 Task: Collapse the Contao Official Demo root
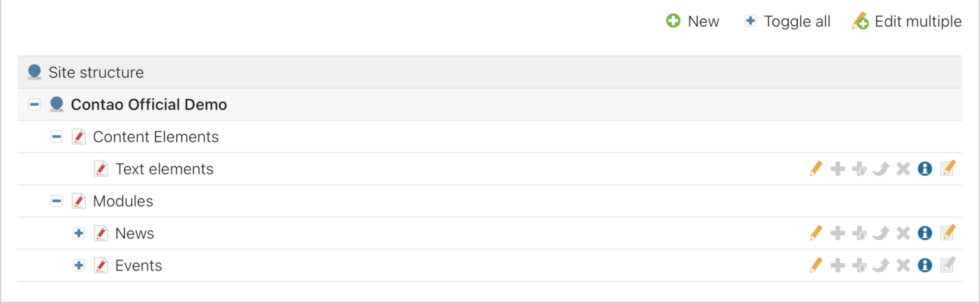point(35,104)
